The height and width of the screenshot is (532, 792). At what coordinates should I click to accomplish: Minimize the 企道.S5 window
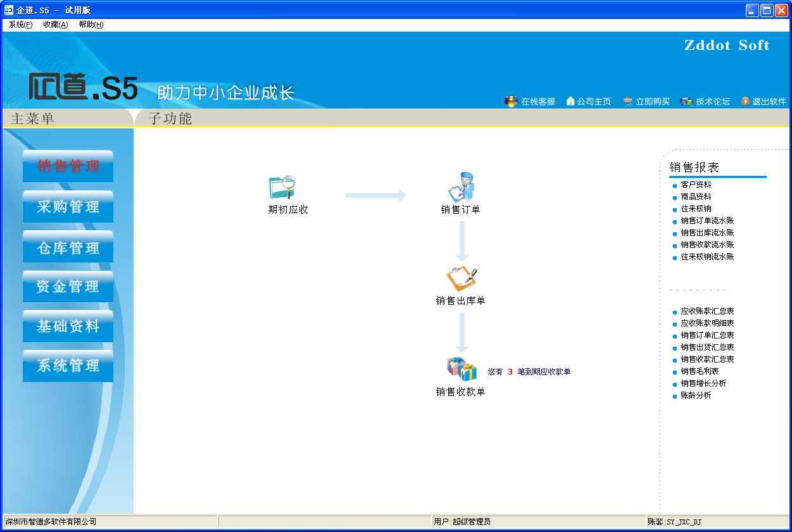(x=752, y=10)
